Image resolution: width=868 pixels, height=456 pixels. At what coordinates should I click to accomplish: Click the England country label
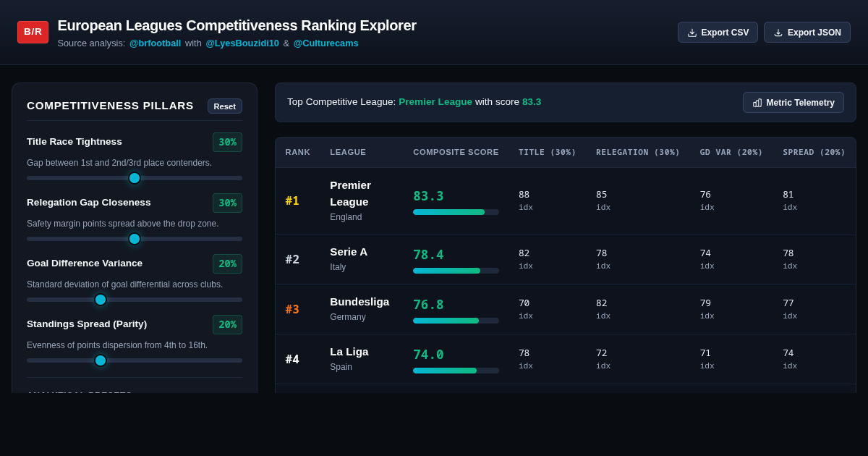(x=346, y=217)
